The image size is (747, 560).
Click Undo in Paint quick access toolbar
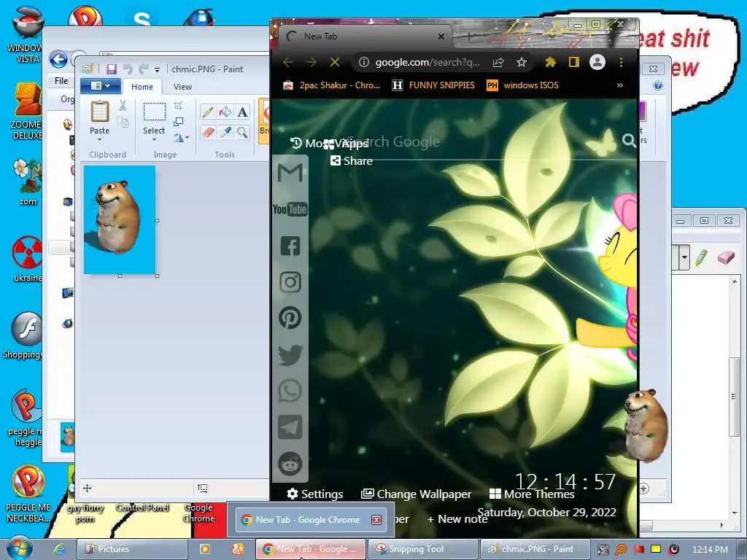(128, 69)
